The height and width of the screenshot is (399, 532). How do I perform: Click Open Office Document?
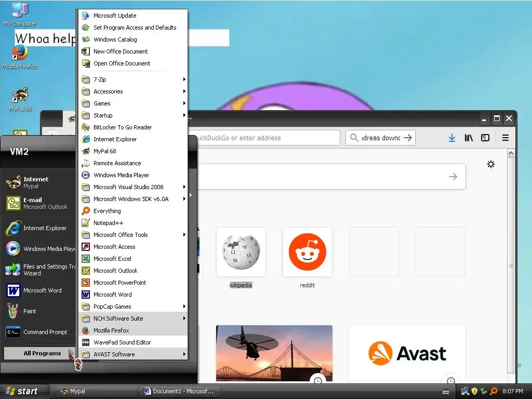[x=133, y=63]
